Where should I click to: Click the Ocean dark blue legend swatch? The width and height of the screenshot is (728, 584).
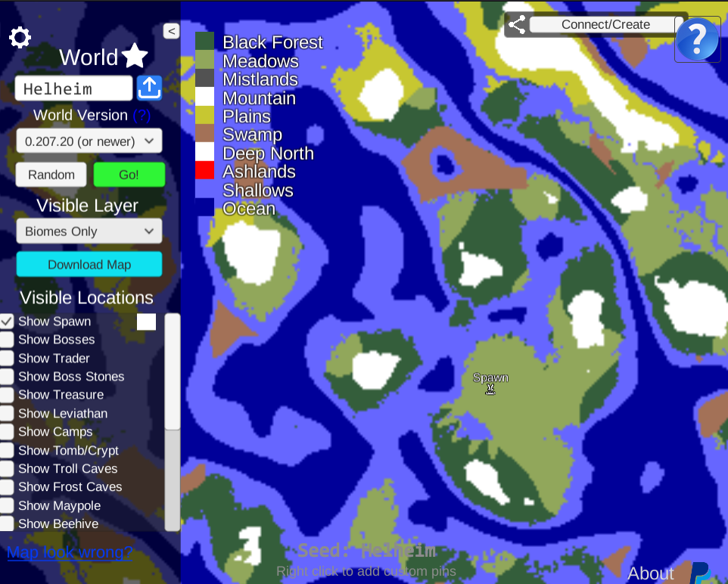pyautogui.click(x=204, y=207)
